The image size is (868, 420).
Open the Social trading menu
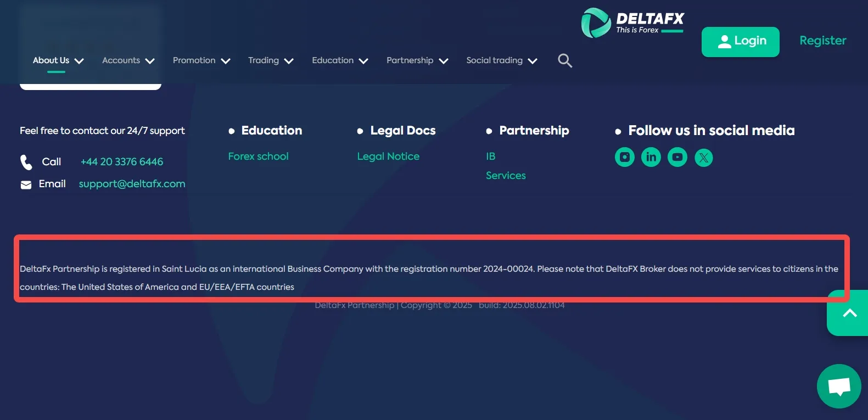coord(502,60)
